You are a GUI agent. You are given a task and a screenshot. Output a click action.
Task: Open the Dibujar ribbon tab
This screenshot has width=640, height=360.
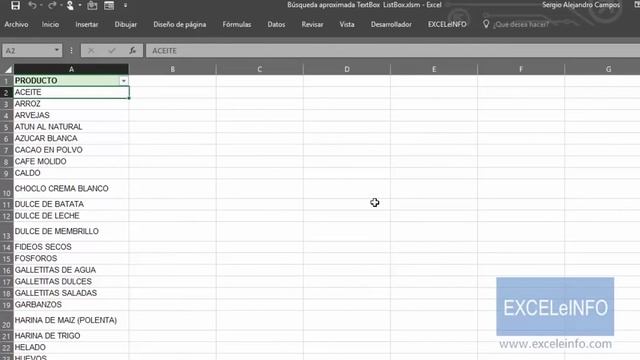coord(126,24)
